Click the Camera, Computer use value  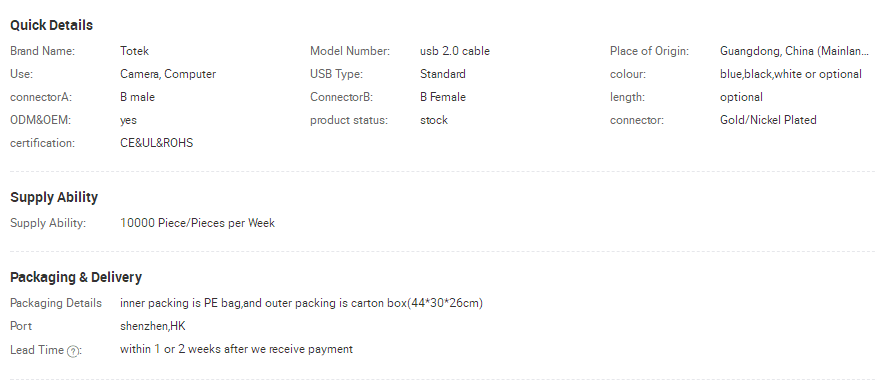point(168,74)
